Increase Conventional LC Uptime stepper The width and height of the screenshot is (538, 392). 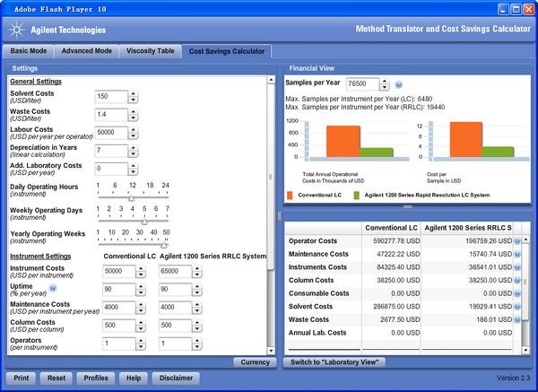pyautogui.click(x=141, y=287)
